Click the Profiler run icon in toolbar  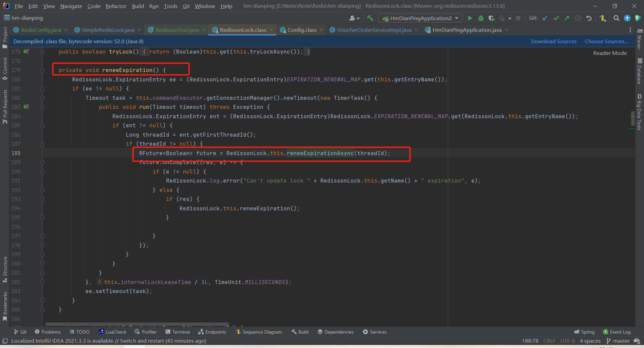coord(502,18)
